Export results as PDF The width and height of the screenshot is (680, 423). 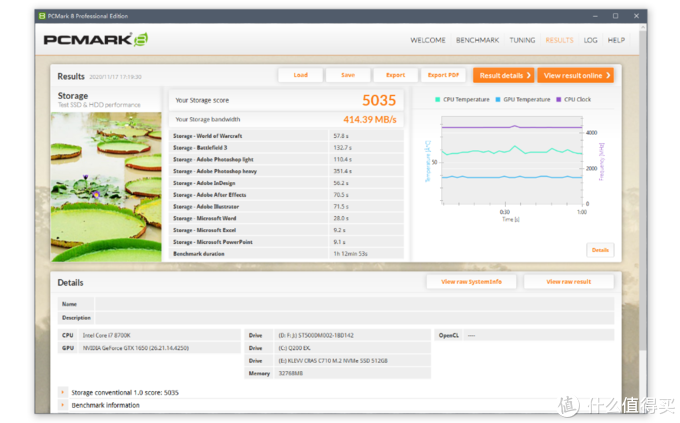(x=443, y=75)
